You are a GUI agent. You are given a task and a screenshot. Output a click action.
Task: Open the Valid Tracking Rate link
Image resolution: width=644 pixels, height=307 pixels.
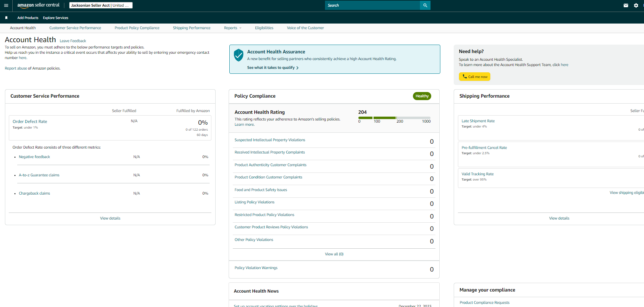pyautogui.click(x=478, y=174)
